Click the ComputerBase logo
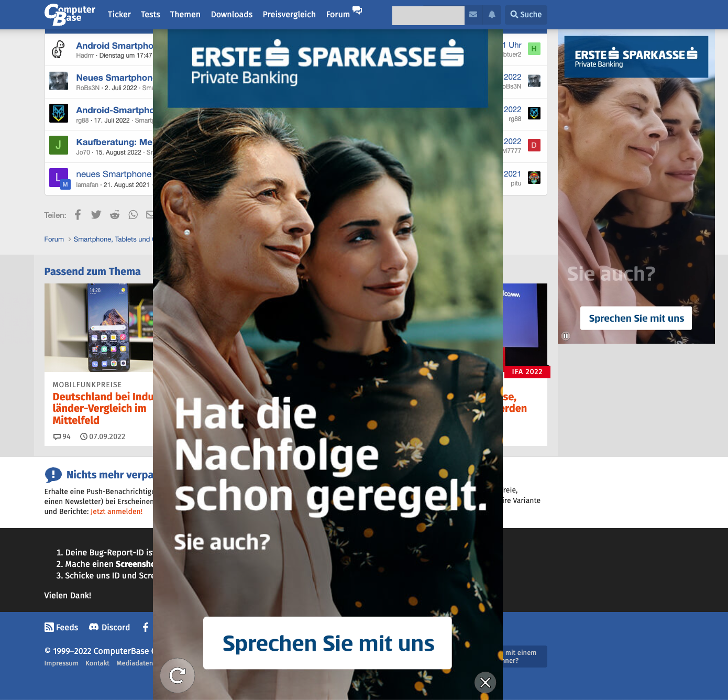Screen dimensions: 728x700 tap(70, 14)
